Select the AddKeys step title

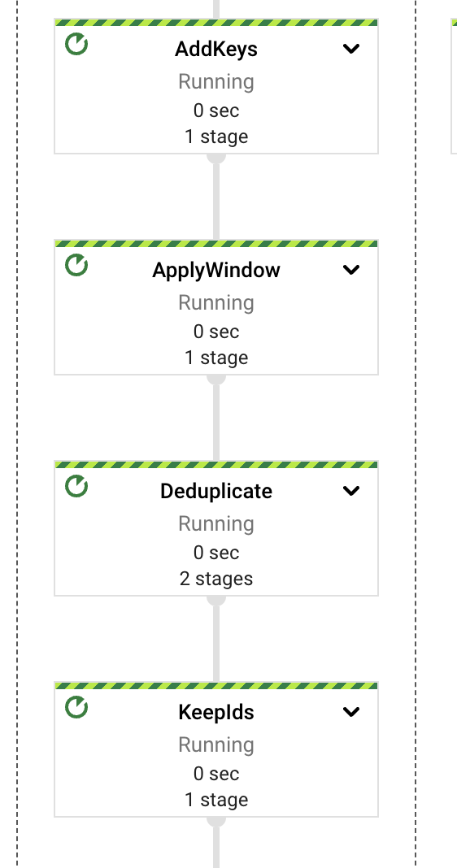click(216, 50)
